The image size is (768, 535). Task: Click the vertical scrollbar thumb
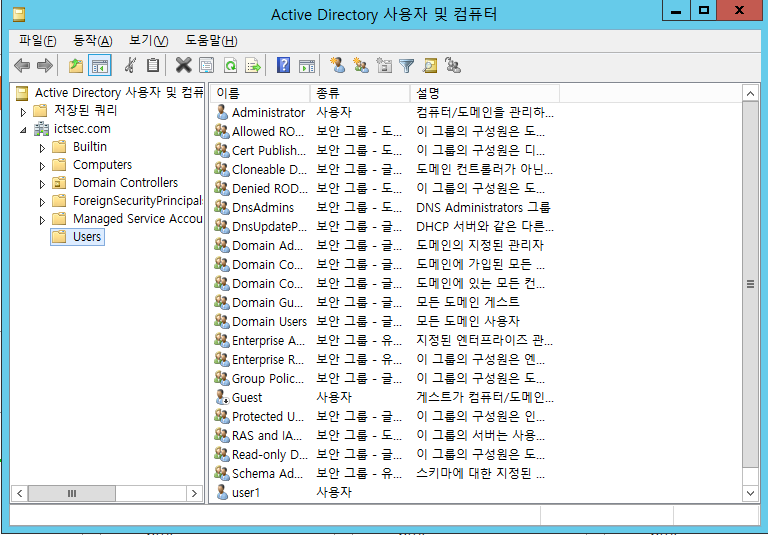(750, 284)
